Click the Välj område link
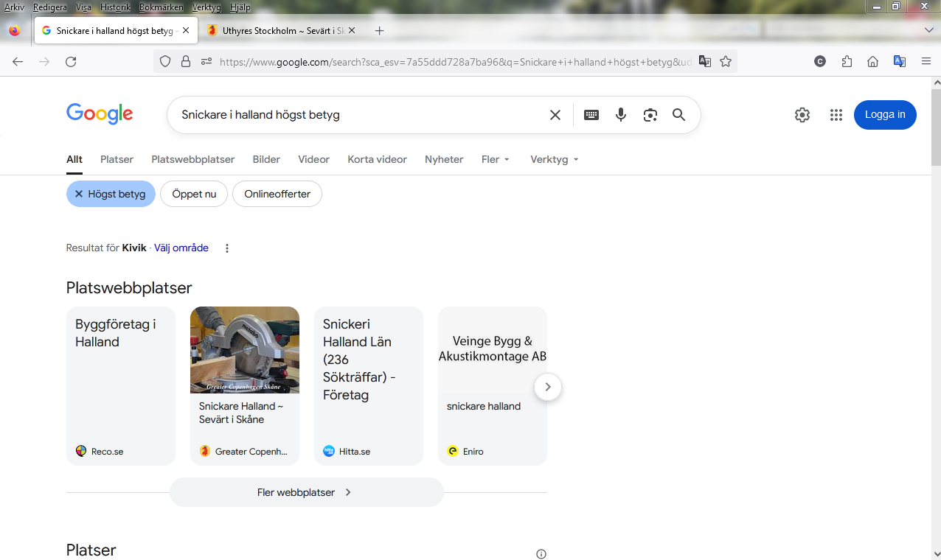Image resolution: width=941 pixels, height=560 pixels. [x=181, y=248]
